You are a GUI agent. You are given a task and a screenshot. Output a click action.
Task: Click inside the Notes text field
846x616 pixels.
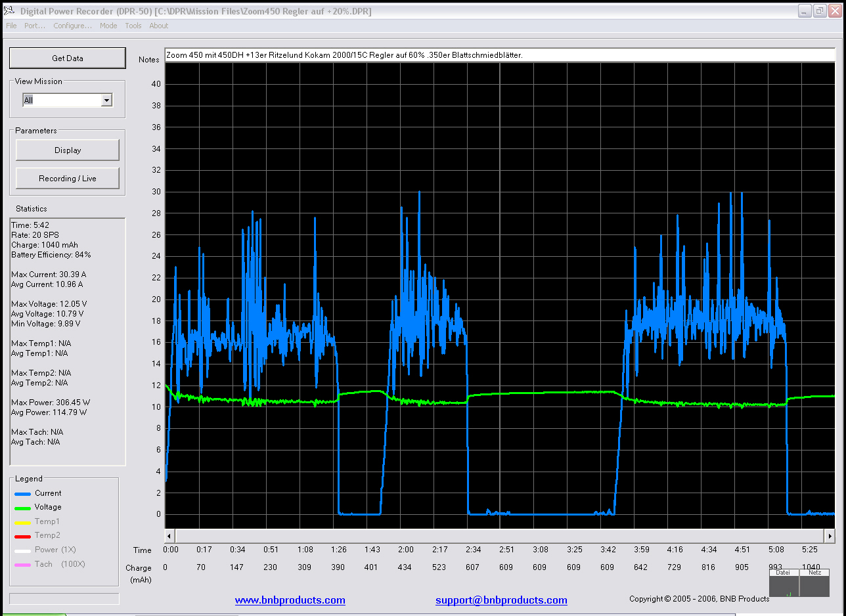point(499,55)
